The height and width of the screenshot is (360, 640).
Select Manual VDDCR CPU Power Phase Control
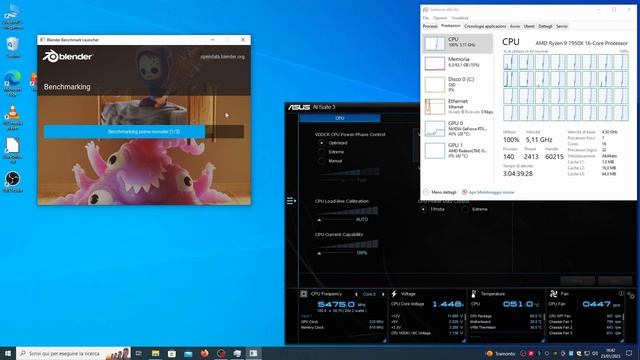point(322,161)
